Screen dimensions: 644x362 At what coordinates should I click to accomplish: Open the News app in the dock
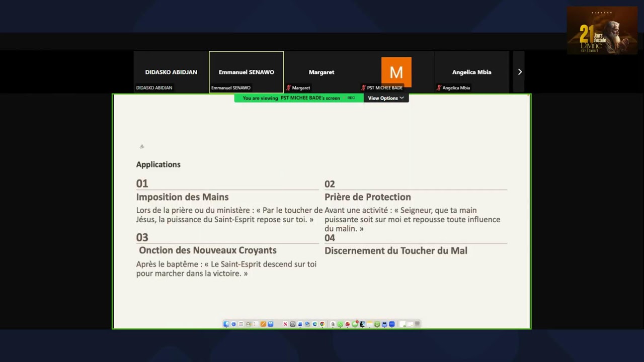(x=285, y=324)
